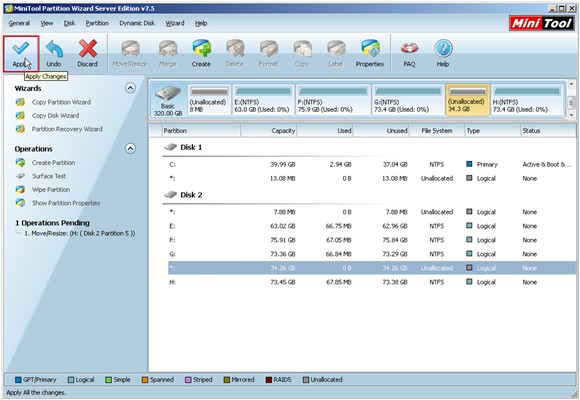Viewport: 580px width, 400px height.
Task: Click the Label toolbar icon
Action: [335, 48]
